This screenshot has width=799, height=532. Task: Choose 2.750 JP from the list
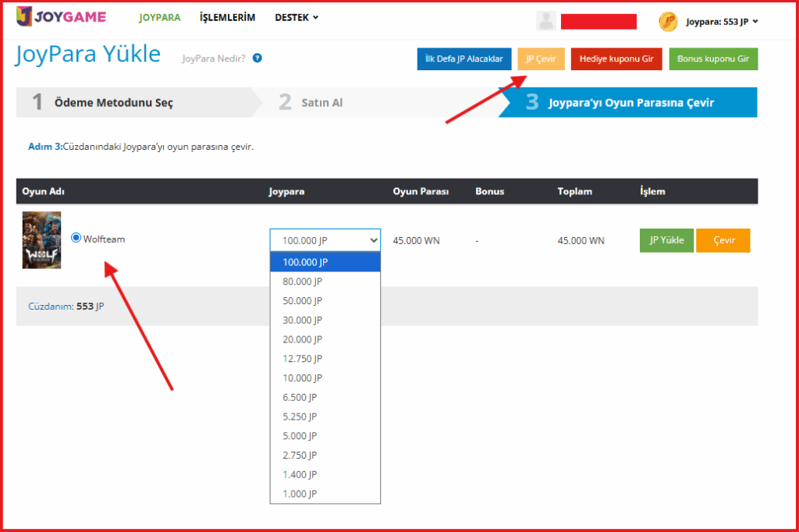coord(325,456)
